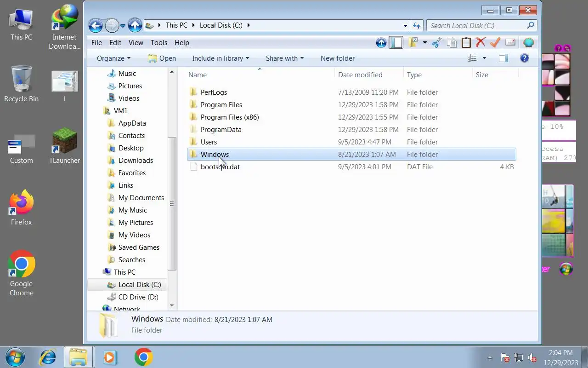The height and width of the screenshot is (368, 588).
Task: Show hidden tray icons arrow
Action: (x=490, y=357)
